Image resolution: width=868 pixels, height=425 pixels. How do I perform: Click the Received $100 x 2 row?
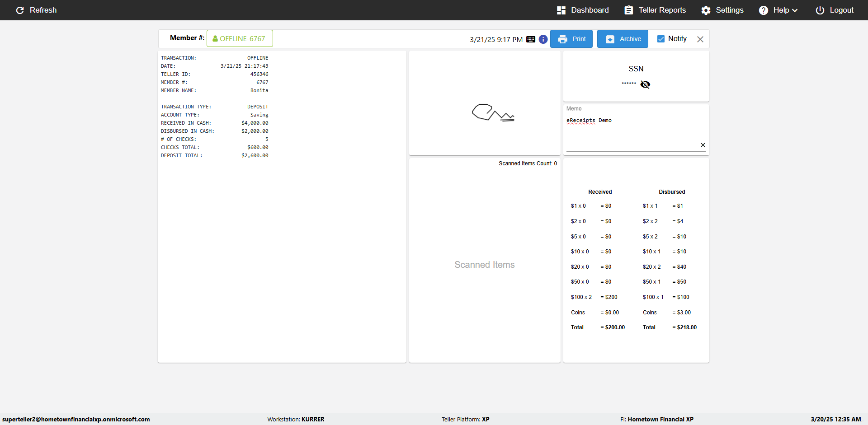coord(594,297)
